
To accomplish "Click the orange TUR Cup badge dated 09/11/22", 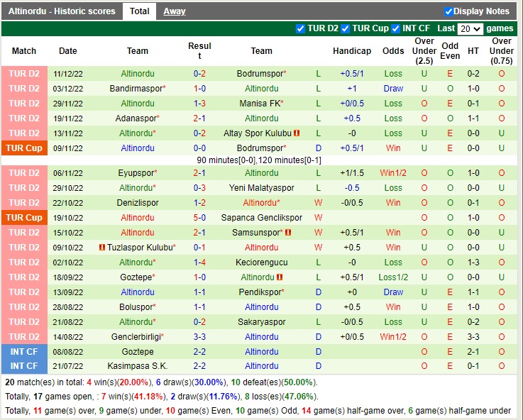I will (x=24, y=148).
